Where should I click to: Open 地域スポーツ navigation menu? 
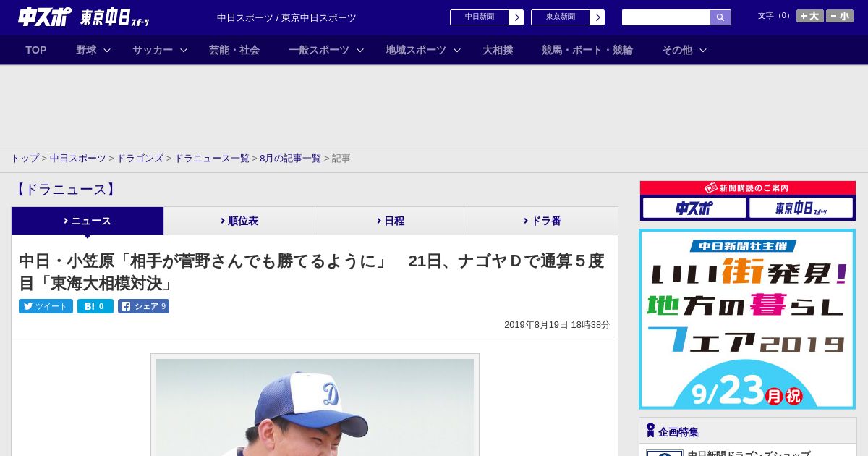[416, 50]
